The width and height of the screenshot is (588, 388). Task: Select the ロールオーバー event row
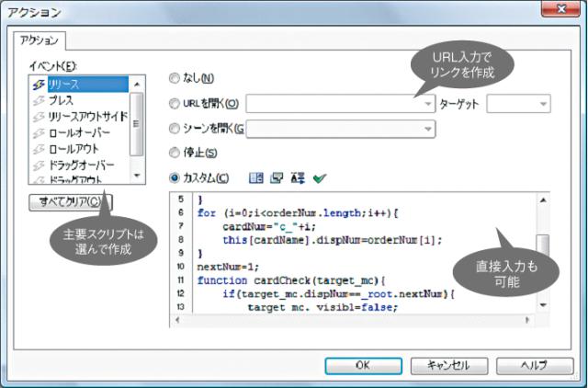click(x=80, y=132)
